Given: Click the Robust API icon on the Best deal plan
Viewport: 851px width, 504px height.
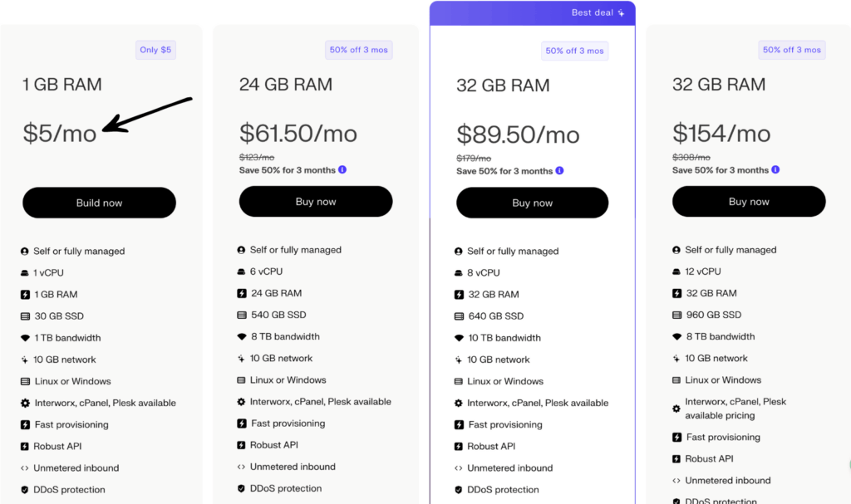Looking at the screenshot, I should [x=460, y=446].
